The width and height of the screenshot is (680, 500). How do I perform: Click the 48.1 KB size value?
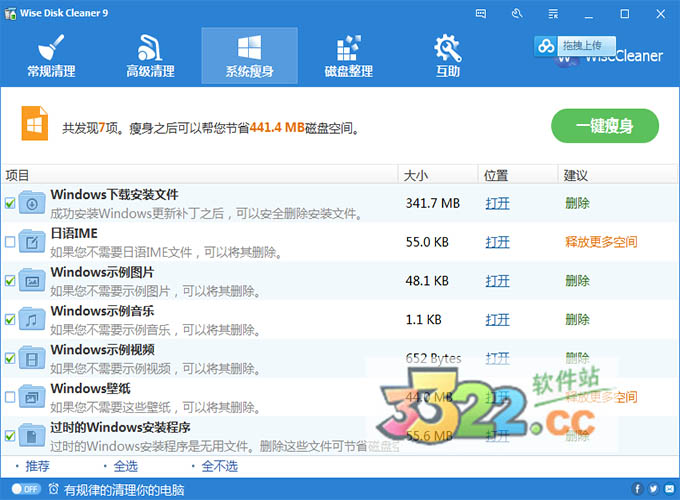click(427, 281)
